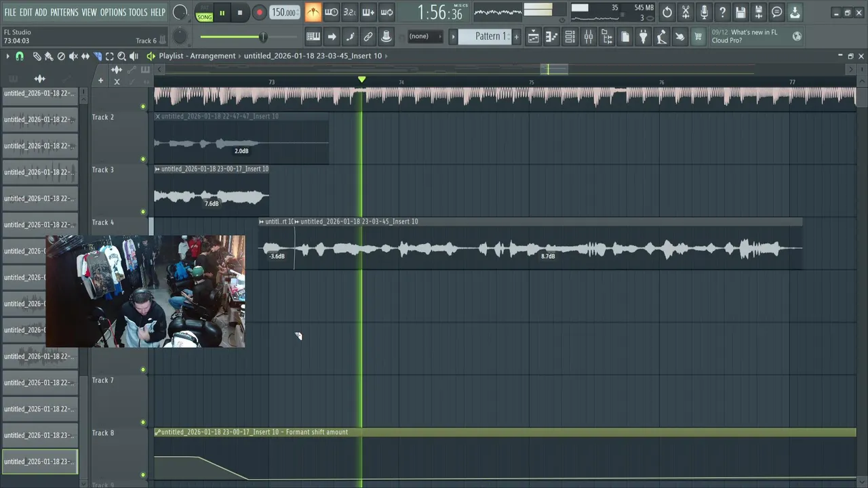Open the Edit menu
Screen dimensions: 868x488
[26, 12]
